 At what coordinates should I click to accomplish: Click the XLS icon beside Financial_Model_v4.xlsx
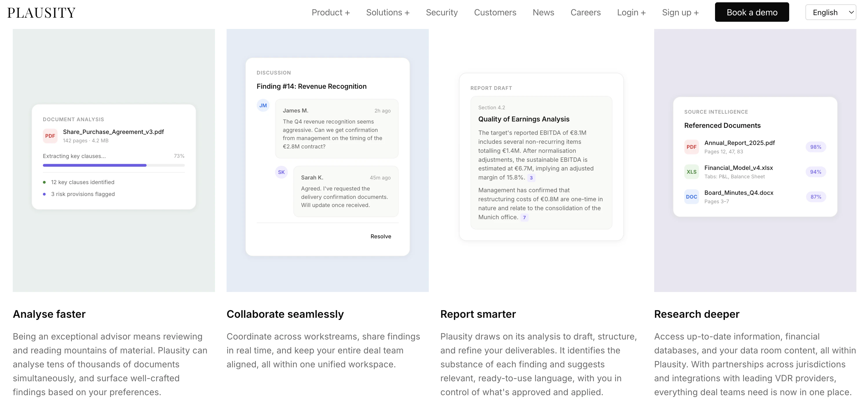[691, 172]
